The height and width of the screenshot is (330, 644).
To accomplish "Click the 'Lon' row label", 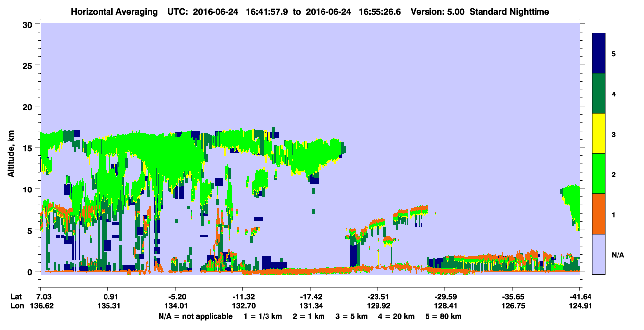I will (16, 306).
